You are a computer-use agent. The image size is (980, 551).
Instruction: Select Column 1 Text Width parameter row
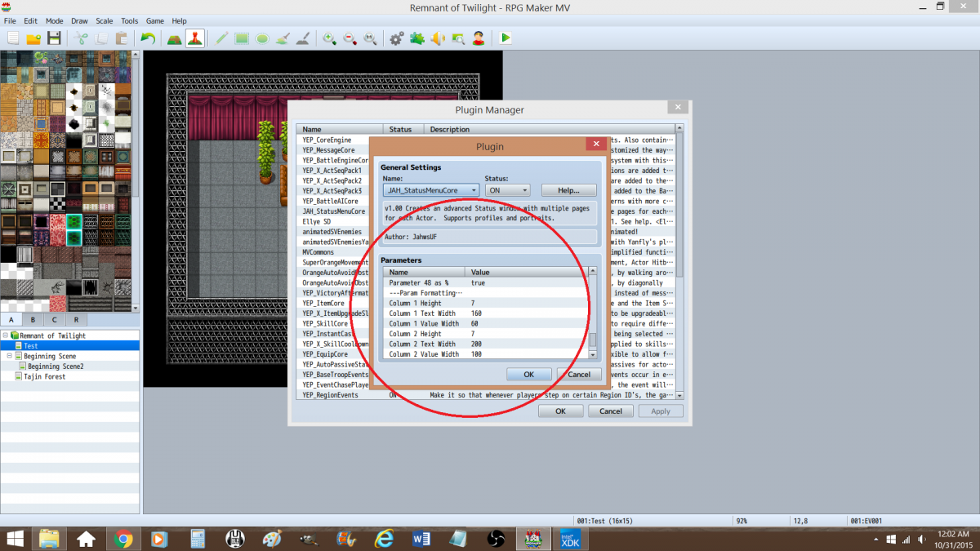tap(486, 313)
